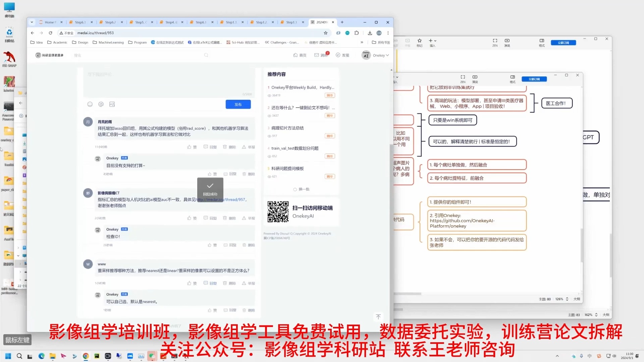
Task: Show hidden system tray icons
Action: pos(557,356)
